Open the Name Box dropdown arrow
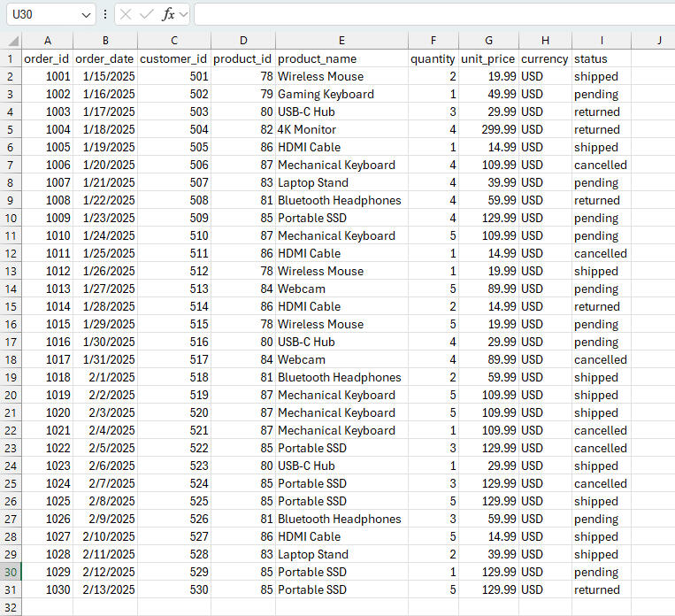 click(86, 15)
